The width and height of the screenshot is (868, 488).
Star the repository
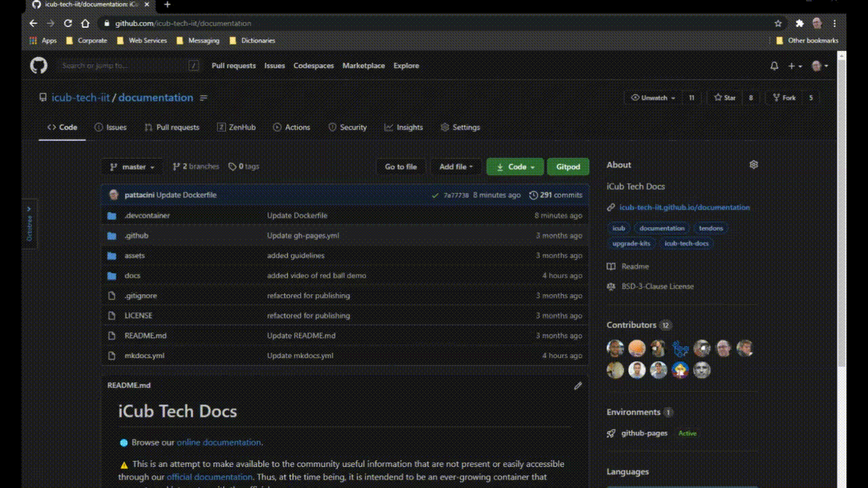coord(725,98)
